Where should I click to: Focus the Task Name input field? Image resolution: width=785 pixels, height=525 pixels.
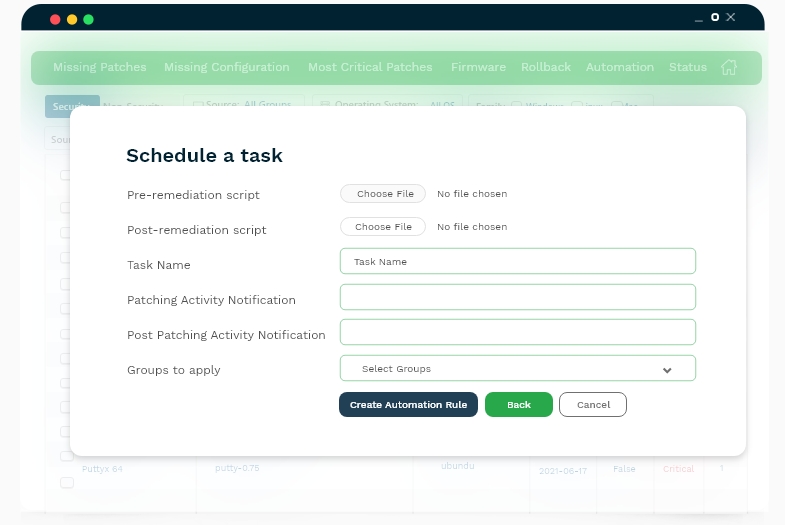(518, 261)
